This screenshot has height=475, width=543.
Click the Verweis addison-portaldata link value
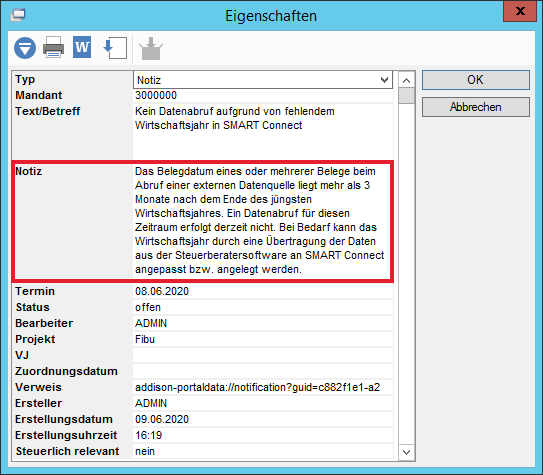tap(257, 387)
